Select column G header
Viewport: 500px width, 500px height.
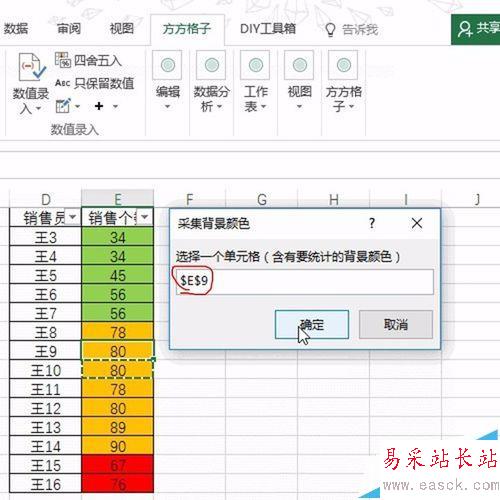pyautogui.click(x=262, y=199)
